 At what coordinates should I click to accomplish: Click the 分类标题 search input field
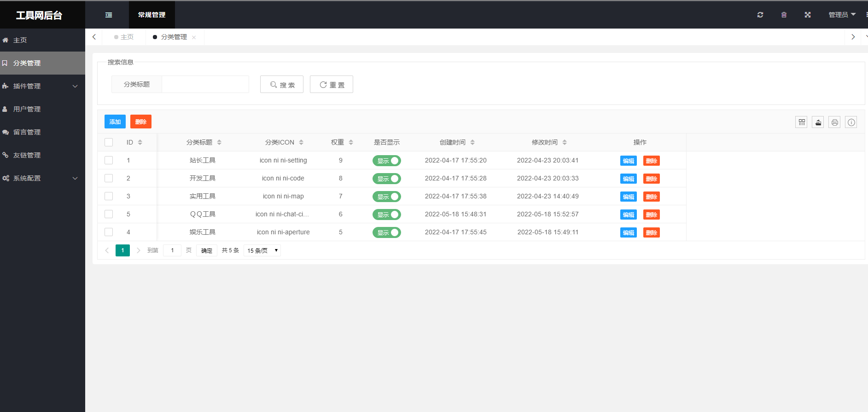[205, 84]
